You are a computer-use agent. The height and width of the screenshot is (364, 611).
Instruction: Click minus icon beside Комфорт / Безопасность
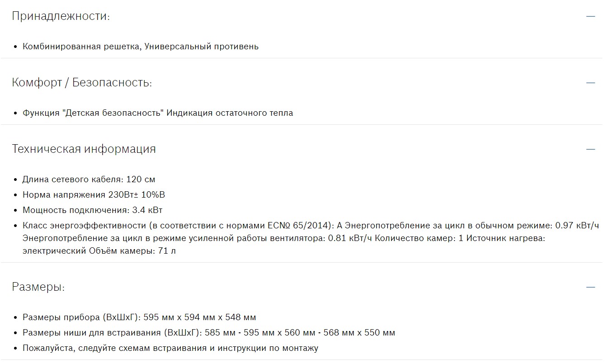coord(590,83)
